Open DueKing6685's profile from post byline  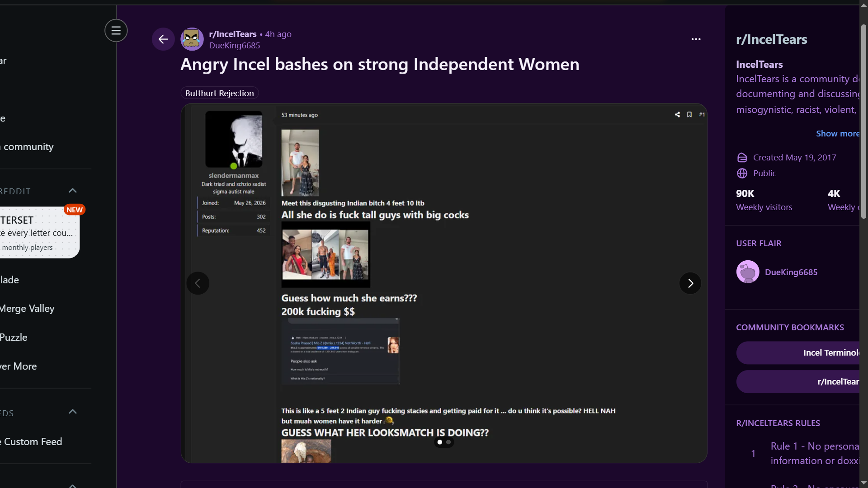click(234, 46)
